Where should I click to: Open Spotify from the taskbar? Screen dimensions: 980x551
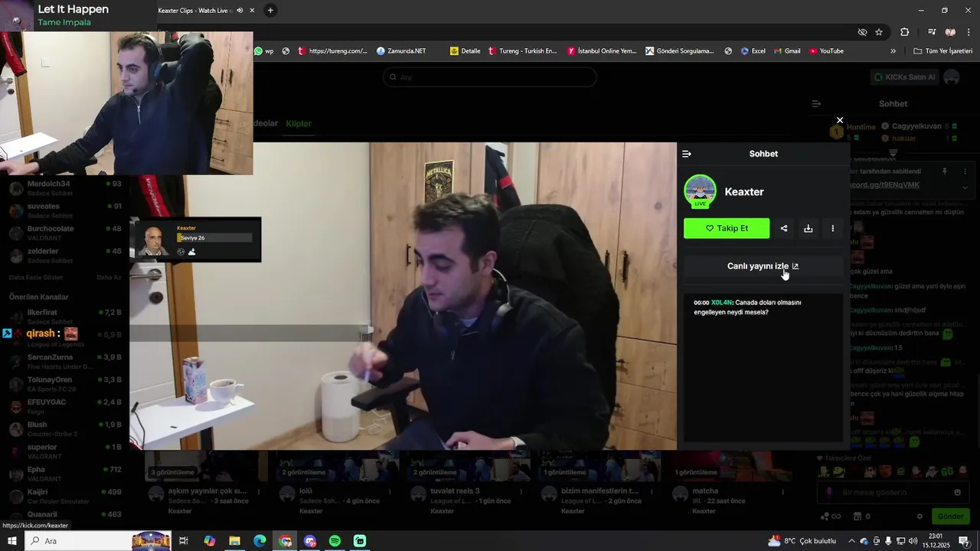[335, 541]
